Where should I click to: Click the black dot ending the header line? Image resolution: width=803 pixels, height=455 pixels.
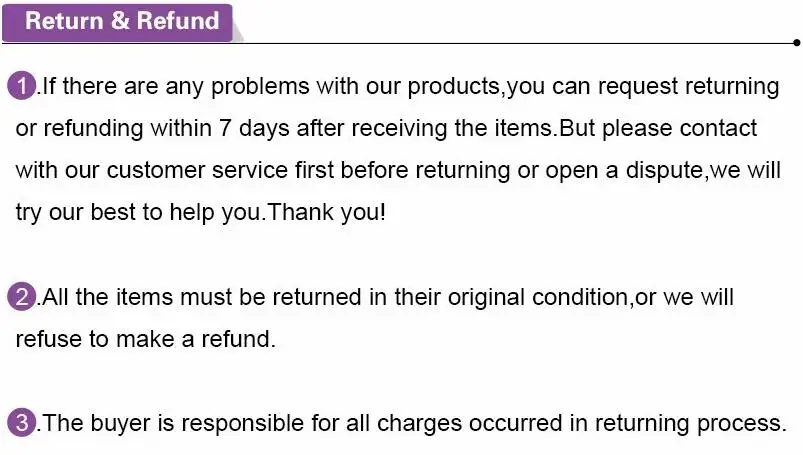point(796,43)
